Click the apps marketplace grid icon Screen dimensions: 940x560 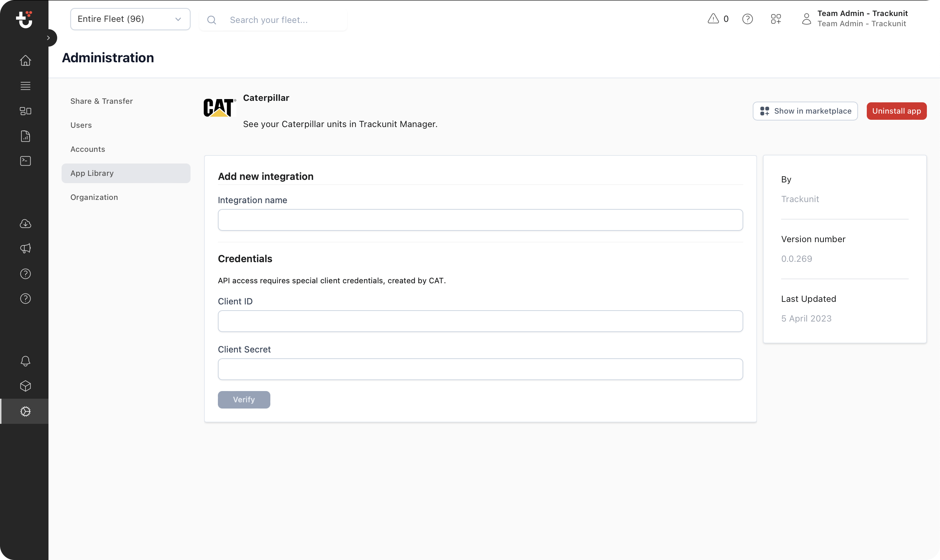tap(776, 19)
